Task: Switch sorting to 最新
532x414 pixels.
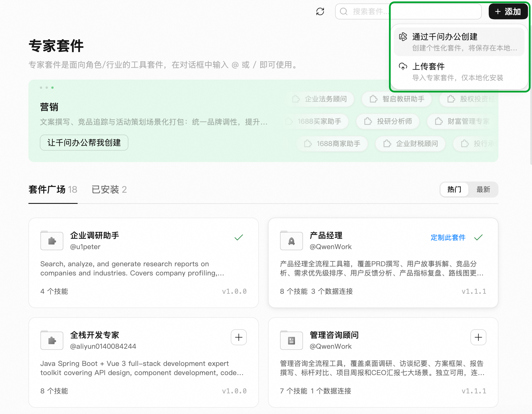Action: click(483, 190)
